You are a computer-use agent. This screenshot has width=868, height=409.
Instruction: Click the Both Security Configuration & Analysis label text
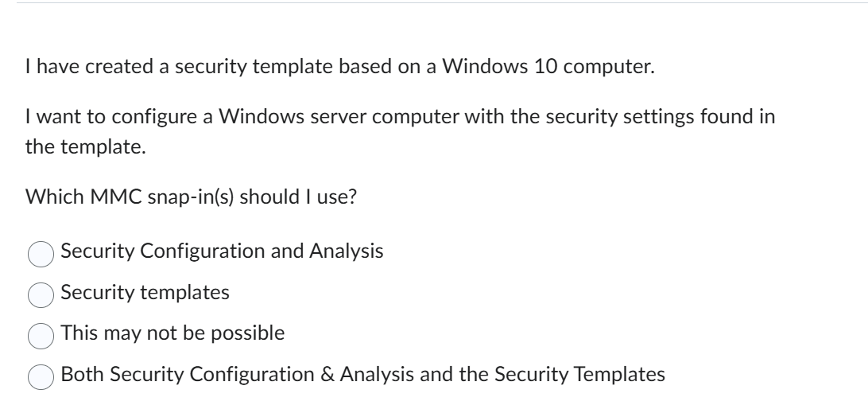pos(363,374)
